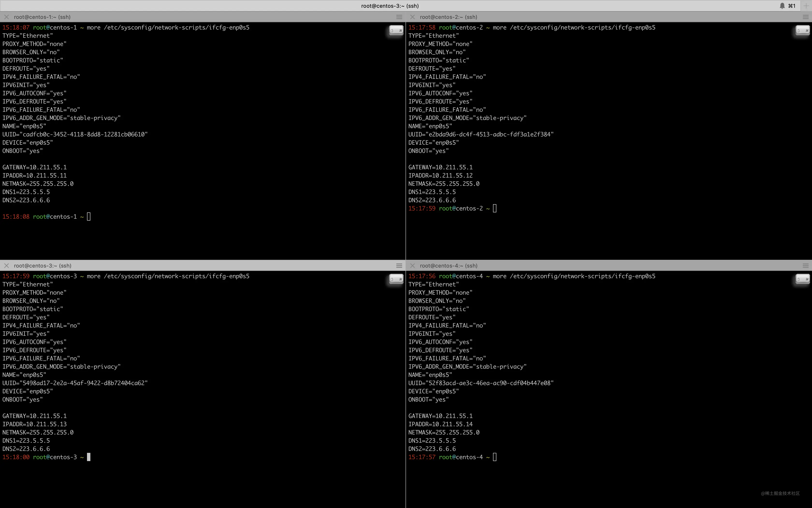
Task: Open a new tab with the plus button
Action: tap(806, 6)
